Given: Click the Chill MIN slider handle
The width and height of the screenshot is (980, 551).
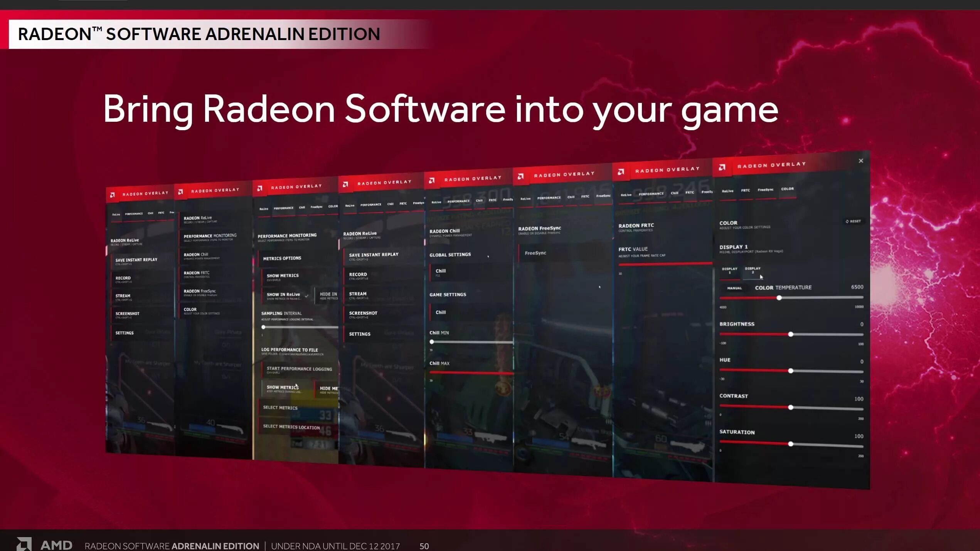Looking at the screenshot, I should click(432, 342).
